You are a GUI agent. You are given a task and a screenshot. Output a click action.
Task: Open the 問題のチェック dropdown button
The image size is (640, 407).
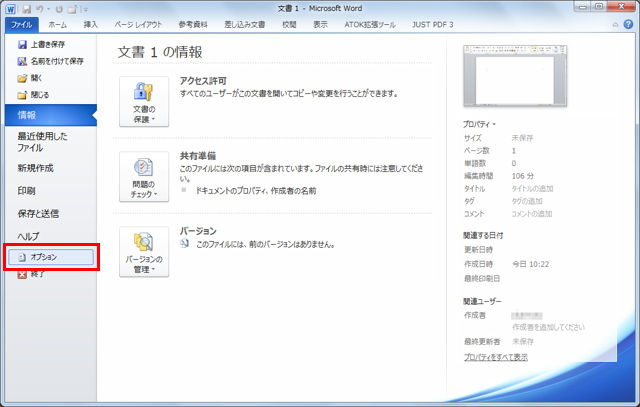pyautogui.click(x=144, y=177)
